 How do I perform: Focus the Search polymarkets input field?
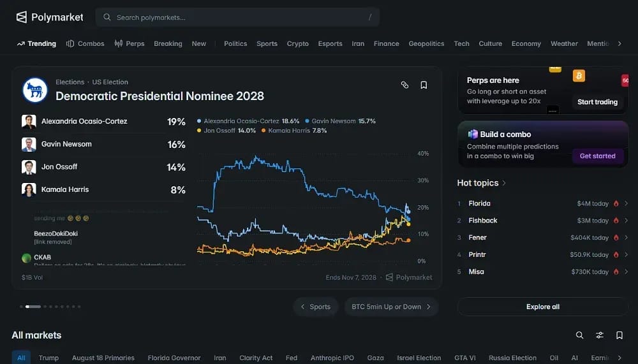[x=237, y=17]
